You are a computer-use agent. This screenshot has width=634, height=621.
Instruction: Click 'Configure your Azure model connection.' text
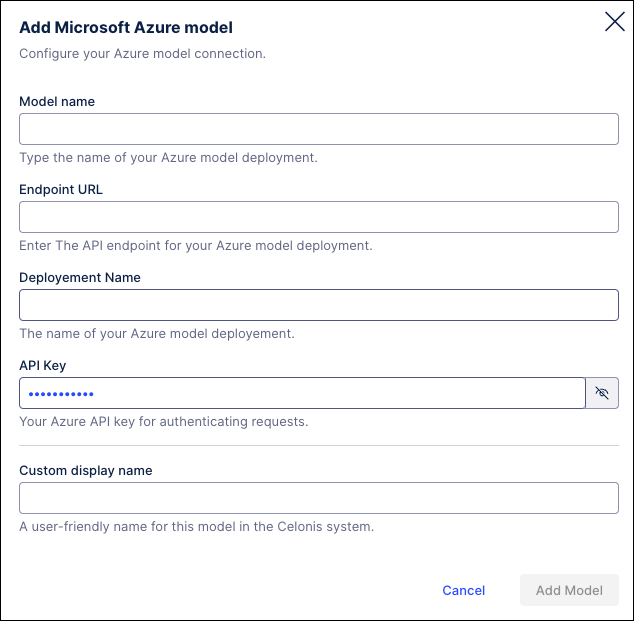click(x=142, y=54)
